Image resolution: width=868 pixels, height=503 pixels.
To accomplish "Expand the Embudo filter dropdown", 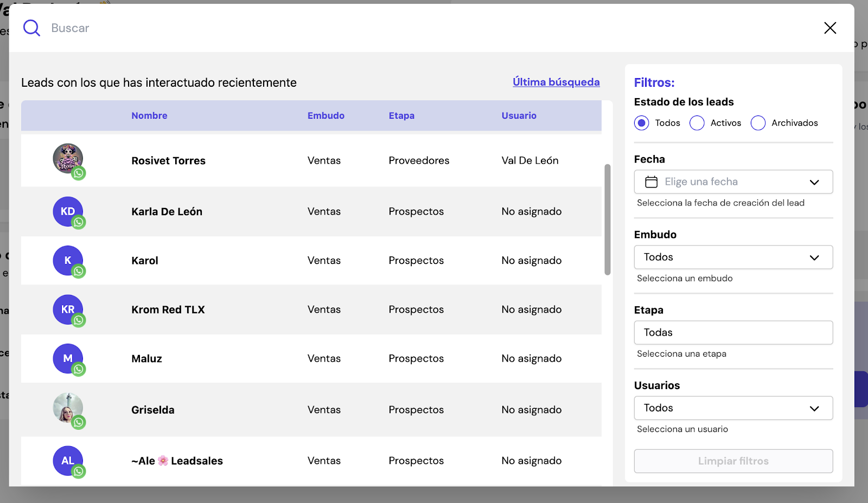I will 733,257.
